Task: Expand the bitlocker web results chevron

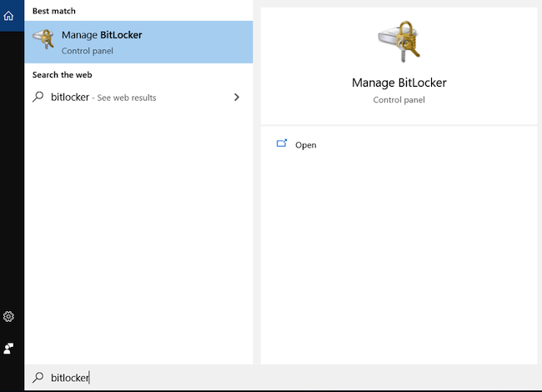Action: [x=237, y=97]
